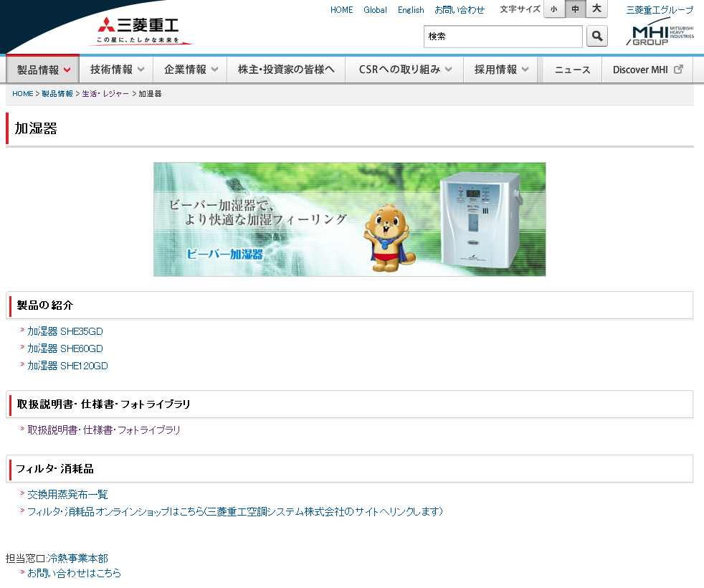Open the 企業情報 navigation tab

pyautogui.click(x=190, y=69)
